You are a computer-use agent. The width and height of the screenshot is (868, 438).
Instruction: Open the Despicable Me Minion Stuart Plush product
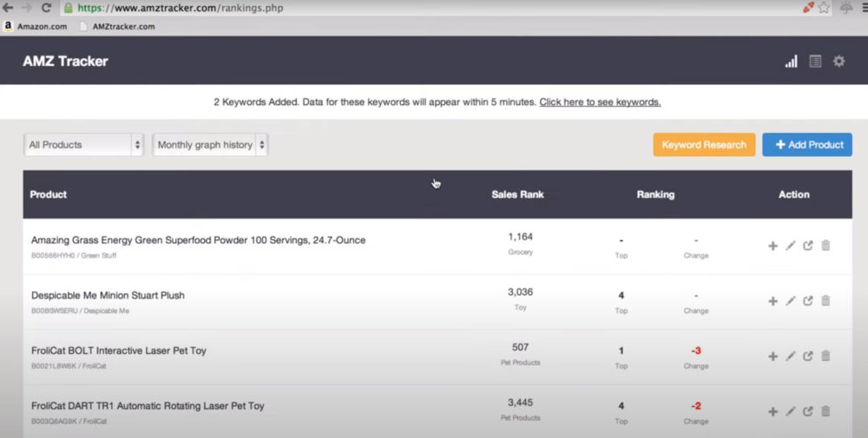tap(108, 295)
